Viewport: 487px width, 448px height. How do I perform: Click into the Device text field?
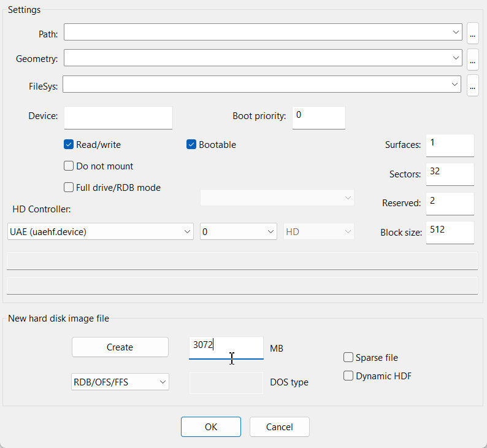coord(118,118)
